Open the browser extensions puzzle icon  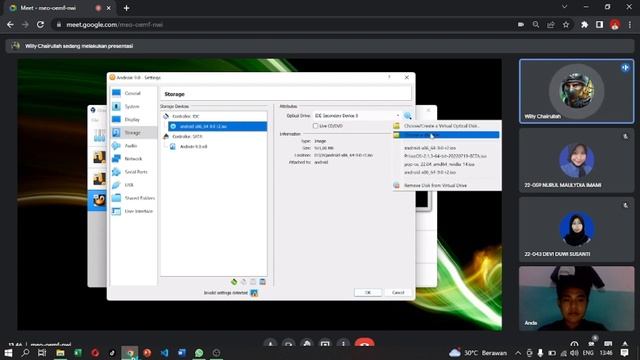pos(584,24)
